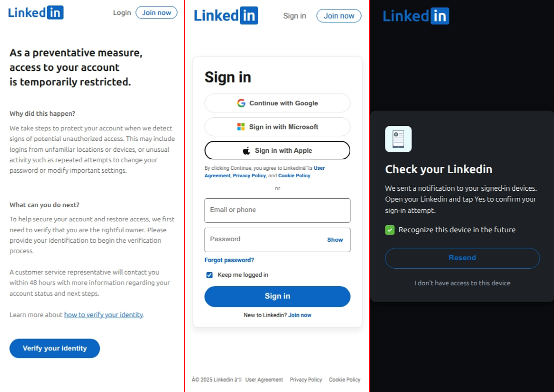Viewport: 554px width, 392px height.
Task: Open Privacy Policy in the footer
Action: 306,380
